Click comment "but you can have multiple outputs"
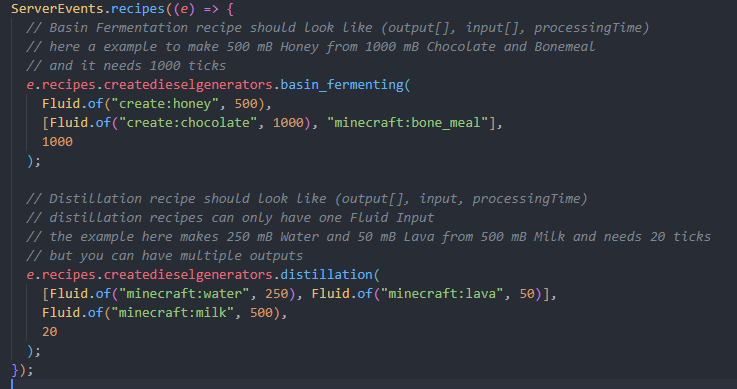 pyautogui.click(x=165, y=256)
